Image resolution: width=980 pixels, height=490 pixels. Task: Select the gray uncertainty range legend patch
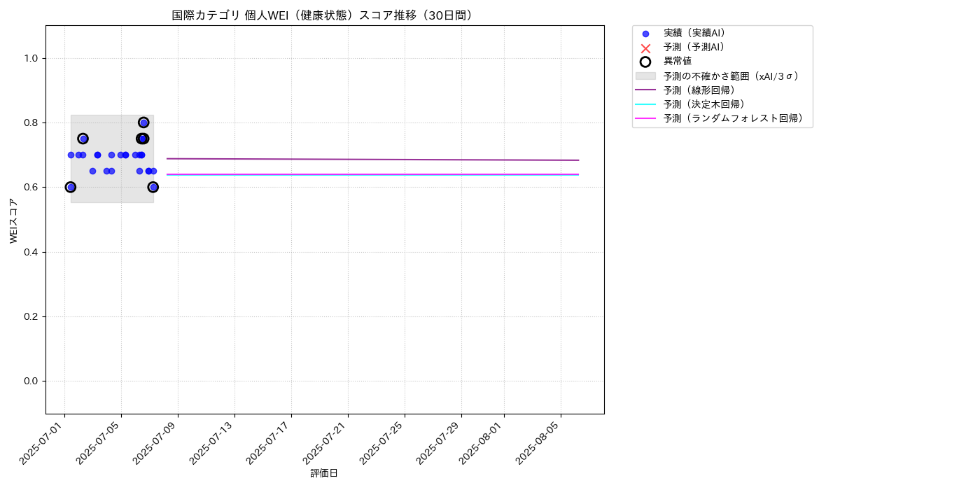coord(645,76)
